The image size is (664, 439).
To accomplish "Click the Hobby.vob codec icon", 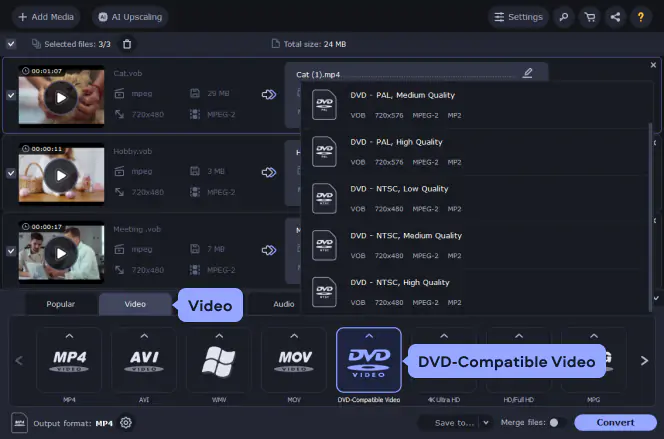I will (x=195, y=192).
